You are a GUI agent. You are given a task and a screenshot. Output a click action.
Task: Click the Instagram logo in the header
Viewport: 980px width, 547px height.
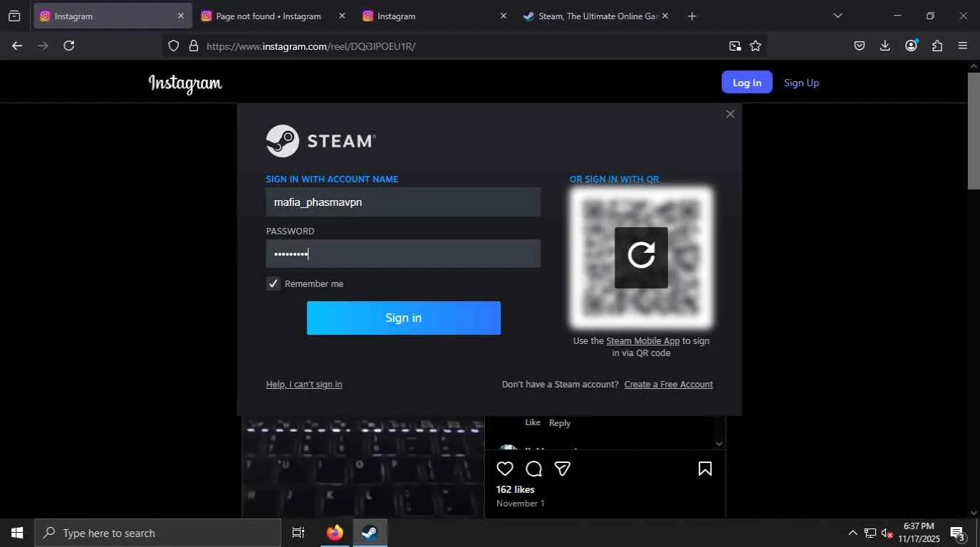tap(185, 83)
